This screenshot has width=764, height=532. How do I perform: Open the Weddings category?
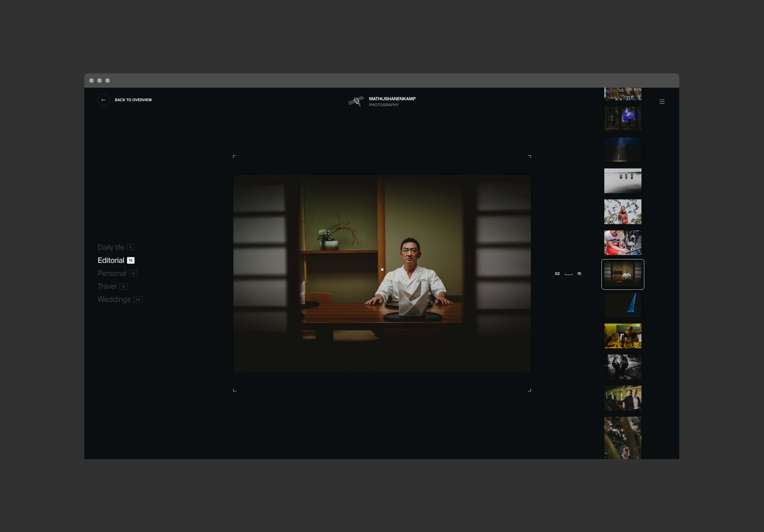click(114, 299)
